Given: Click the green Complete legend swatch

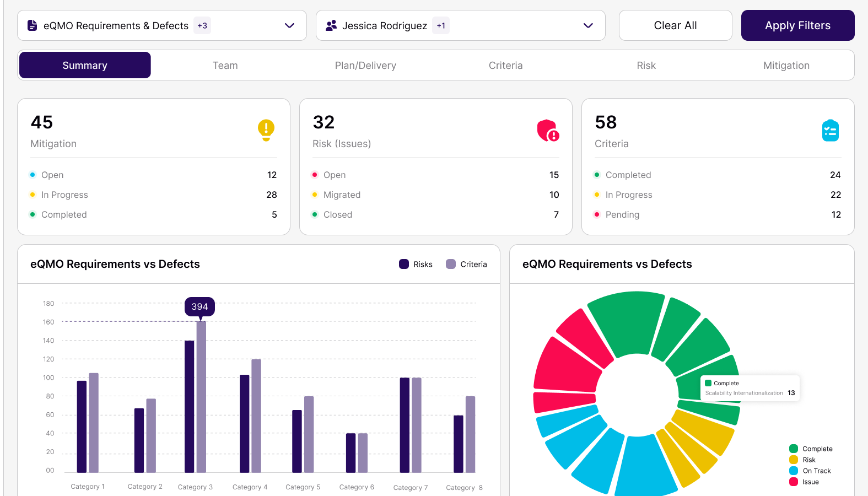Looking at the screenshot, I should [x=794, y=449].
